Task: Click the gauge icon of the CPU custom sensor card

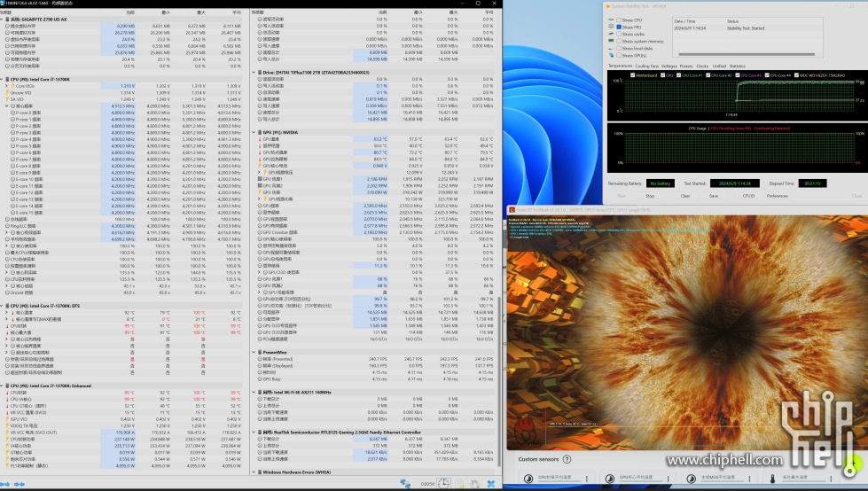Action: point(528,479)
